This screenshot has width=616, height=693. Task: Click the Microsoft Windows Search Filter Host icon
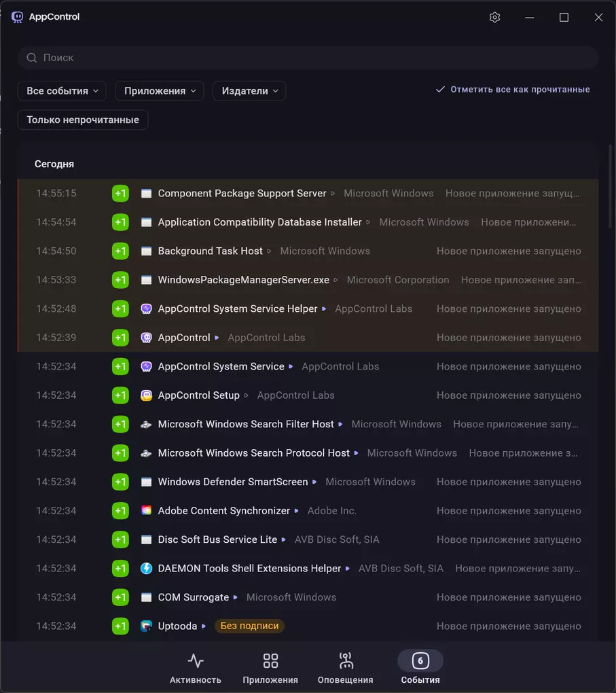(x=146, y=425)
